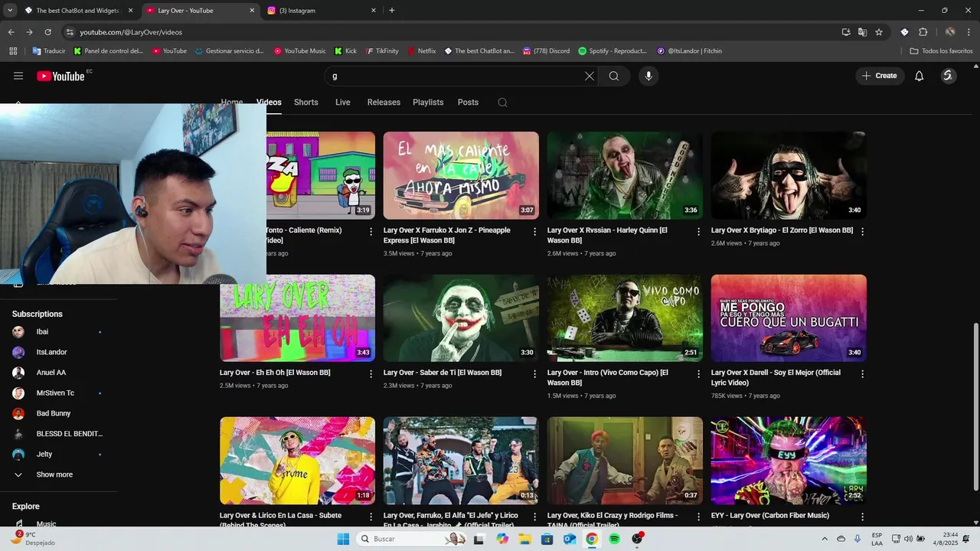
Task: Show hidden system tray icons chevron
Action: click(825, 539)
